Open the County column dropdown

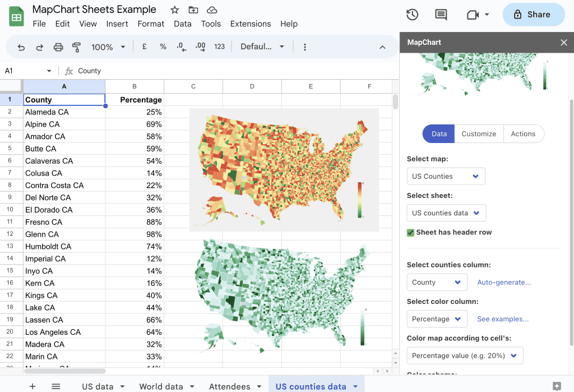(x=437, y=282)
